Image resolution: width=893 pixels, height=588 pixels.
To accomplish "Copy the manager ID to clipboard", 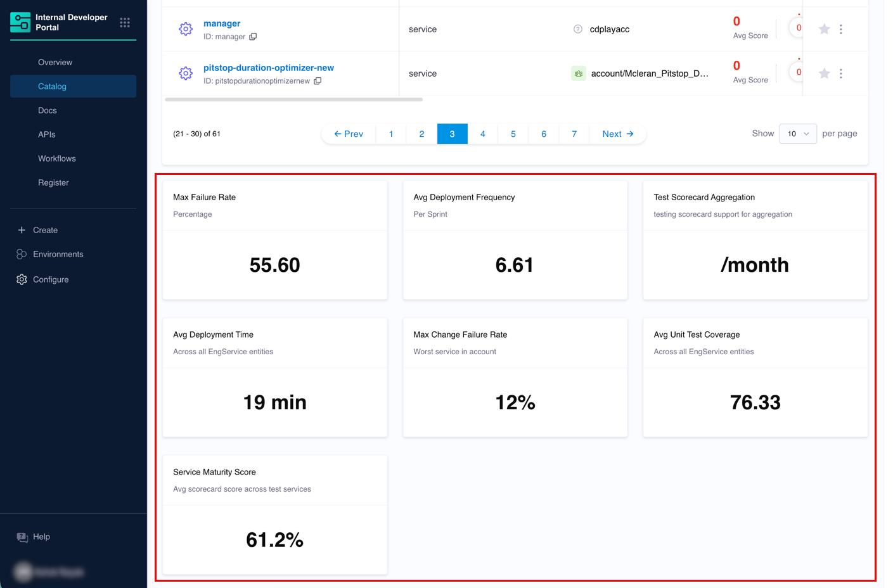I will coord(253,37).
